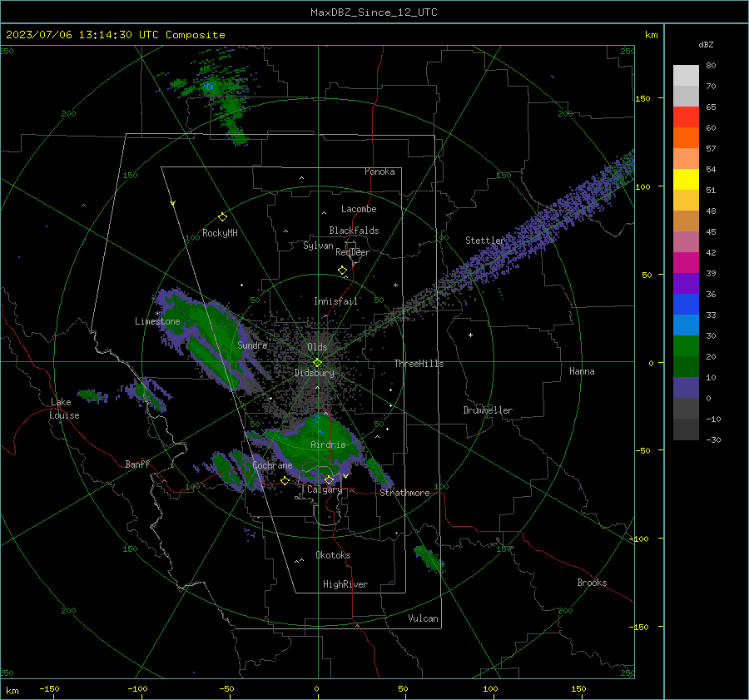Viewport: 749px width, 700px height.
Task: Click the ThreeHills label
Action: (419, 364)
